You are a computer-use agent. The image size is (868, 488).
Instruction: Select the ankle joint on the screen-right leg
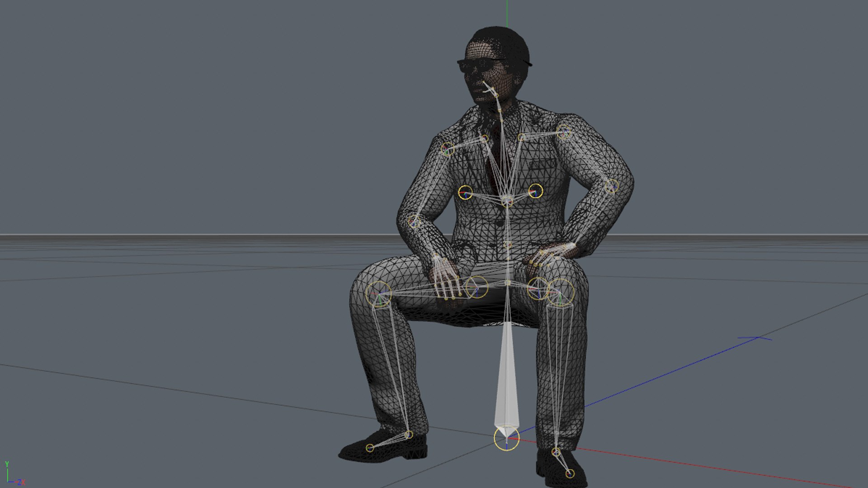[556, 452]
